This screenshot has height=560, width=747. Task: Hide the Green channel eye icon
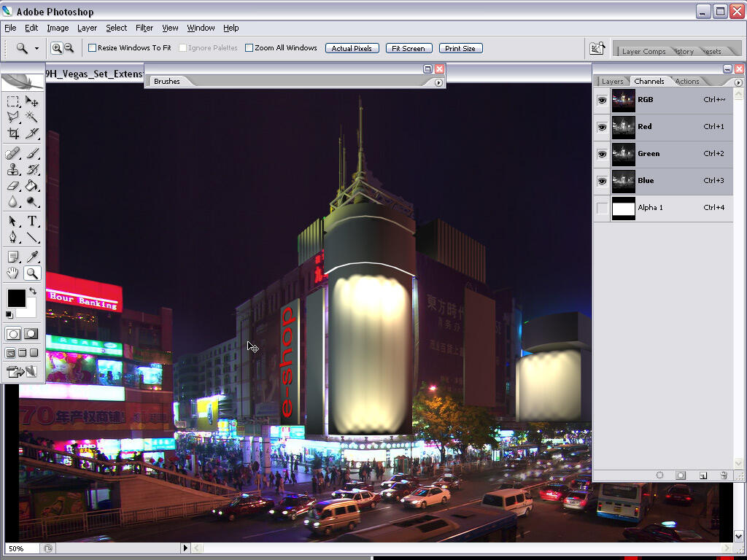tap(602, 155)
